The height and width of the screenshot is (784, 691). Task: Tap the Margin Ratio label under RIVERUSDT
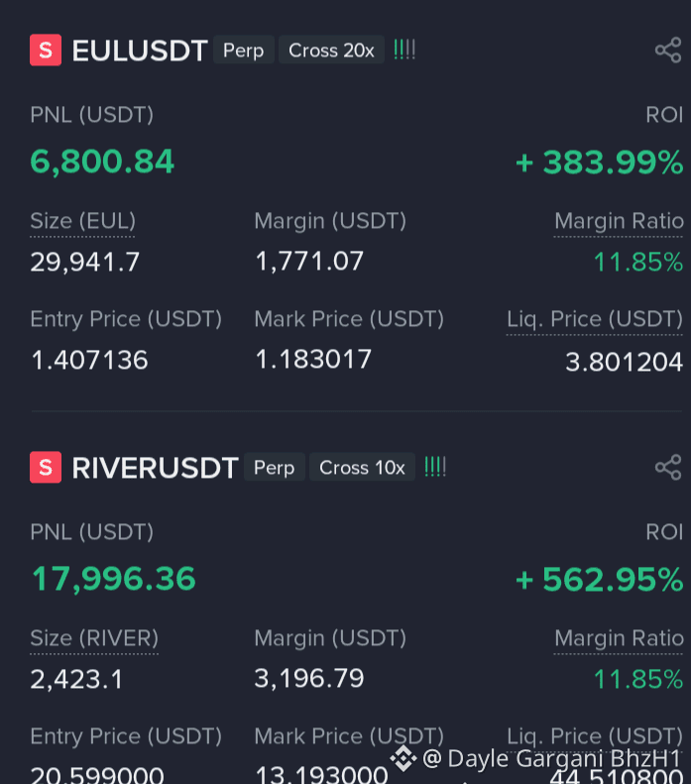[619, 638]
